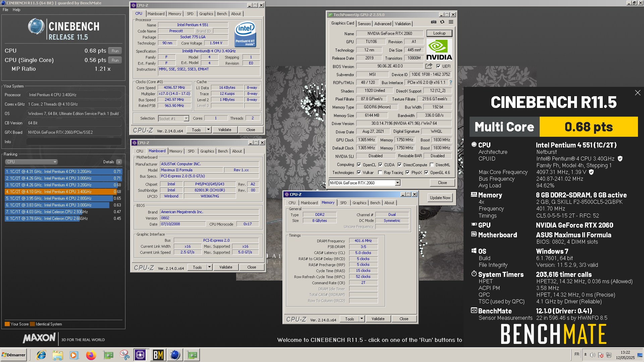This screenshot has height=362, width=644.
Task: Toggle the Vulkan checkbox
Action: (359, 173)
